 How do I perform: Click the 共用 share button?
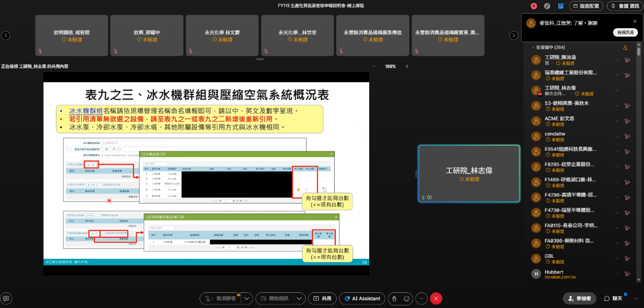322,298
